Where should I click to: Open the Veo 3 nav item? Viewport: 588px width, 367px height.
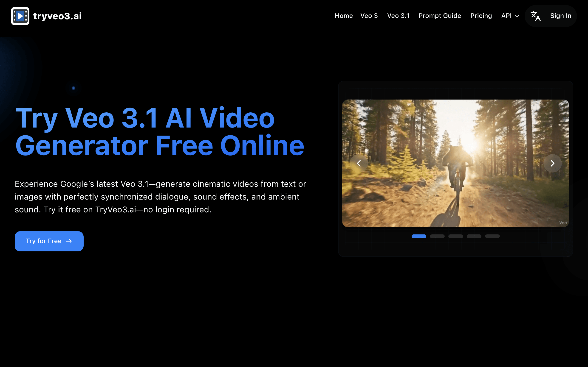tap(369, 16)
